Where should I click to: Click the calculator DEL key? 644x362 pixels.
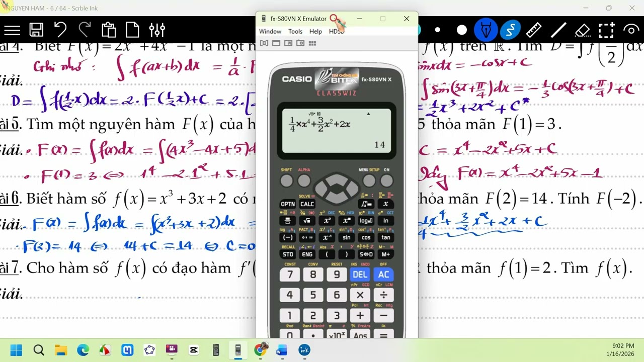(x=360, y=275)
